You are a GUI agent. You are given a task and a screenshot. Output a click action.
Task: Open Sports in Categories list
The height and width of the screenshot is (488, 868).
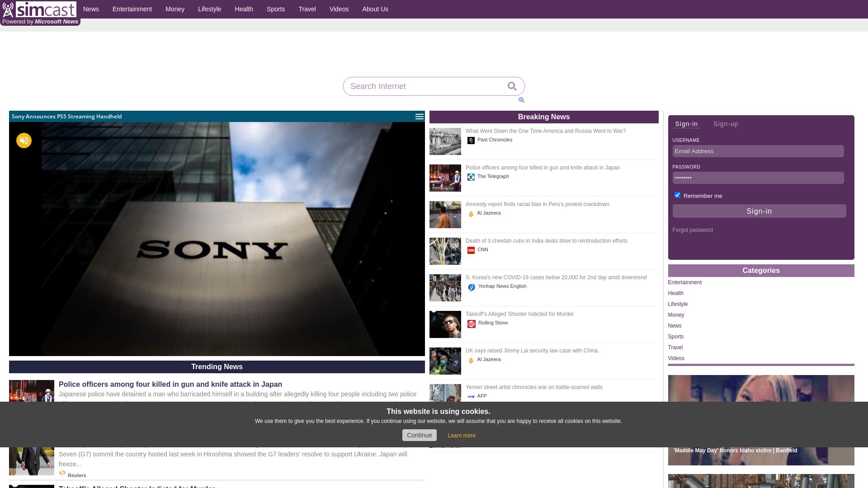tap(676, 337)
